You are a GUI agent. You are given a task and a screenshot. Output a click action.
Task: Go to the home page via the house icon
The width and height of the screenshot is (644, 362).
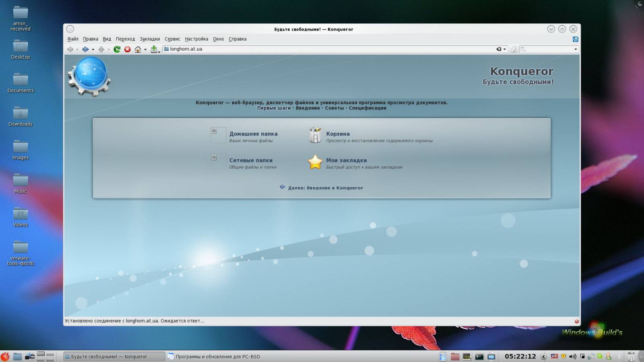click(x=138, y=49)
